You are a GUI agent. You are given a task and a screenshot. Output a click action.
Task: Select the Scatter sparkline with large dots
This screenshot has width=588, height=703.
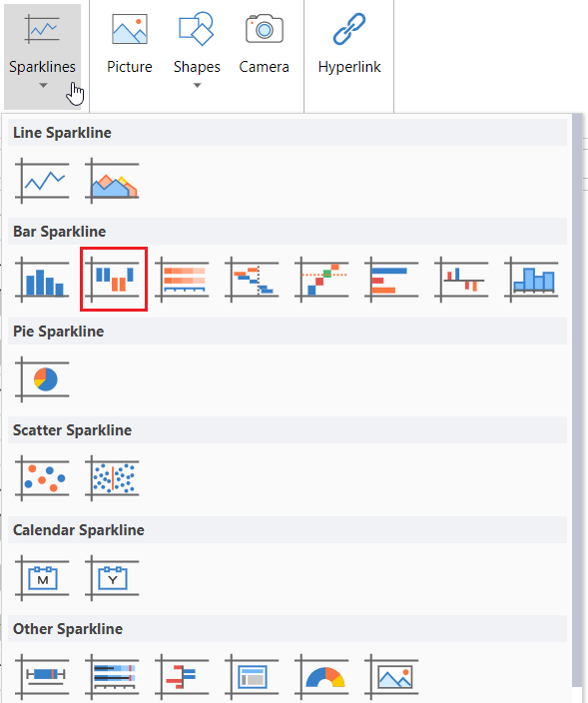(x=42, y=478)
